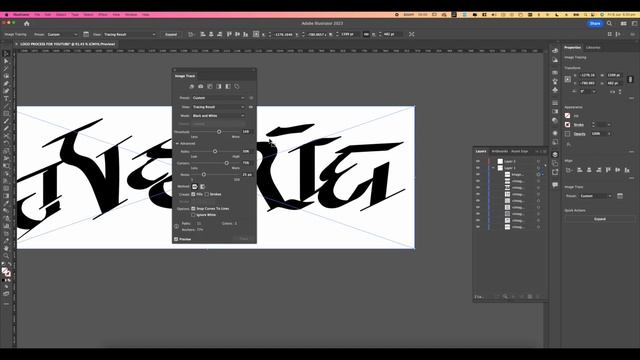Open the Preset dropdown in Image Trace panel
640x360 pixels.
218,98
